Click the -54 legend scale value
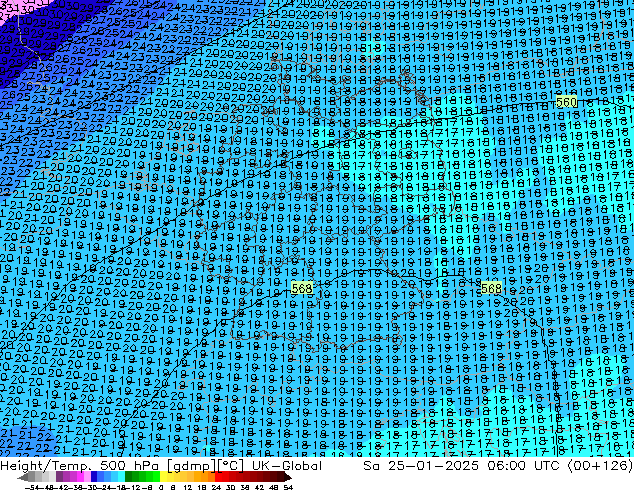 pos(32,487)
